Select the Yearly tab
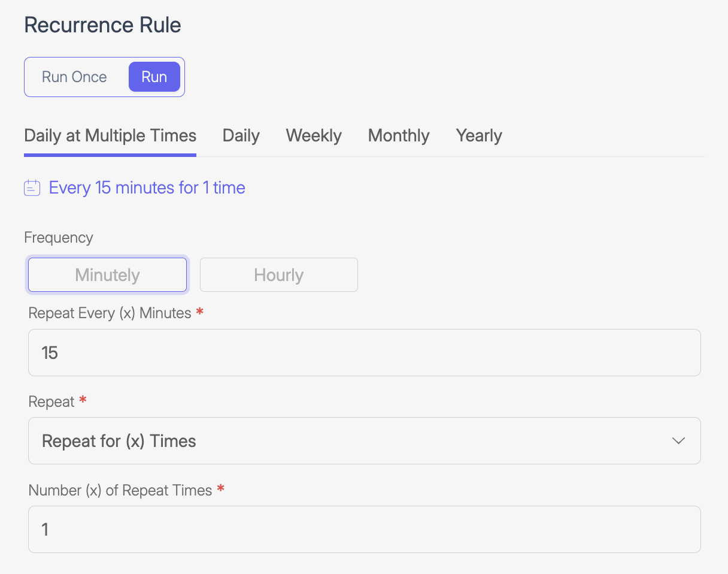 click(x=479, y=135)
